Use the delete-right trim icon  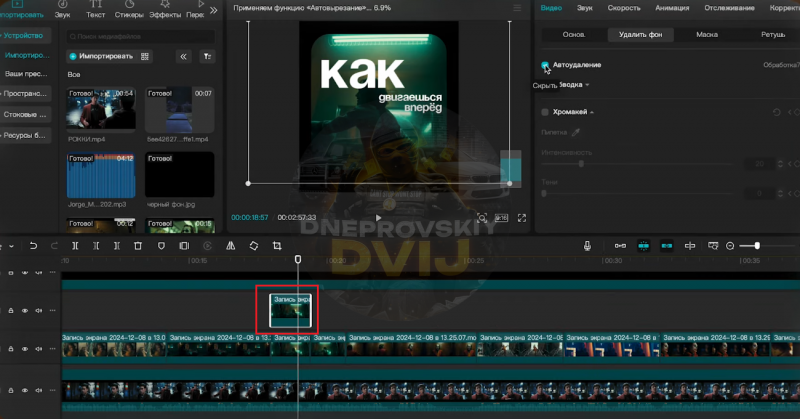117,246
